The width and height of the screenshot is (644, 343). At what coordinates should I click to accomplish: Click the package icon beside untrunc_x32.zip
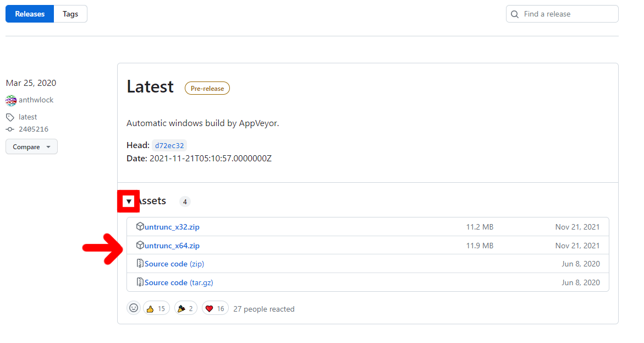(140, 226)
